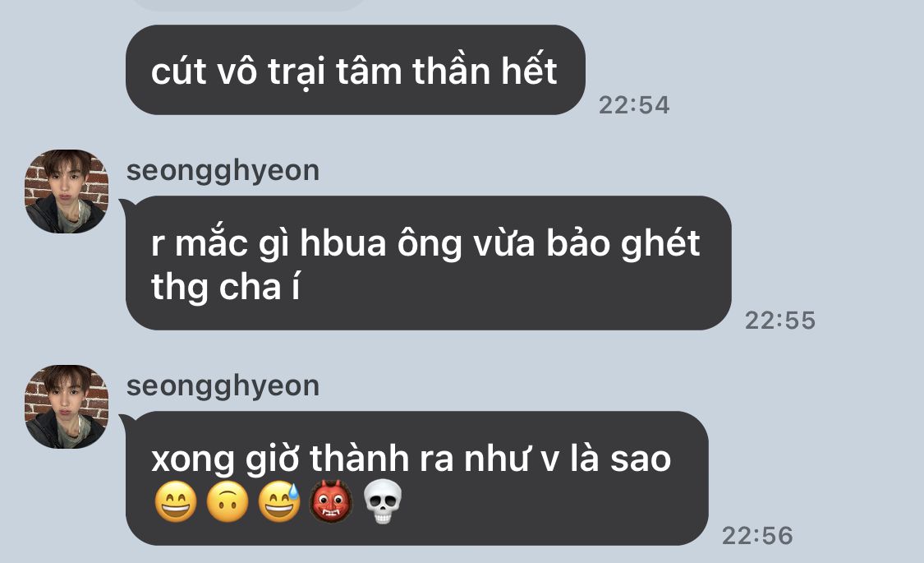Tap the 22:54 timestamp

634,105
